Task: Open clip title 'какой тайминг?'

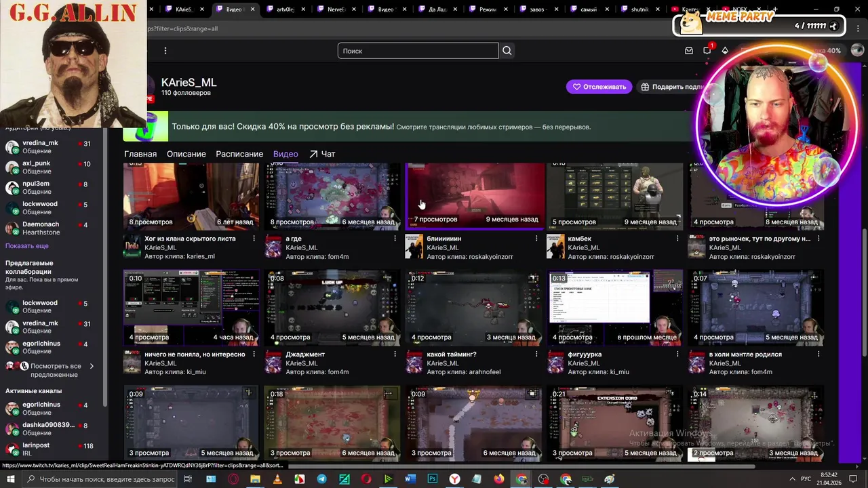Action: coord(452,354)
